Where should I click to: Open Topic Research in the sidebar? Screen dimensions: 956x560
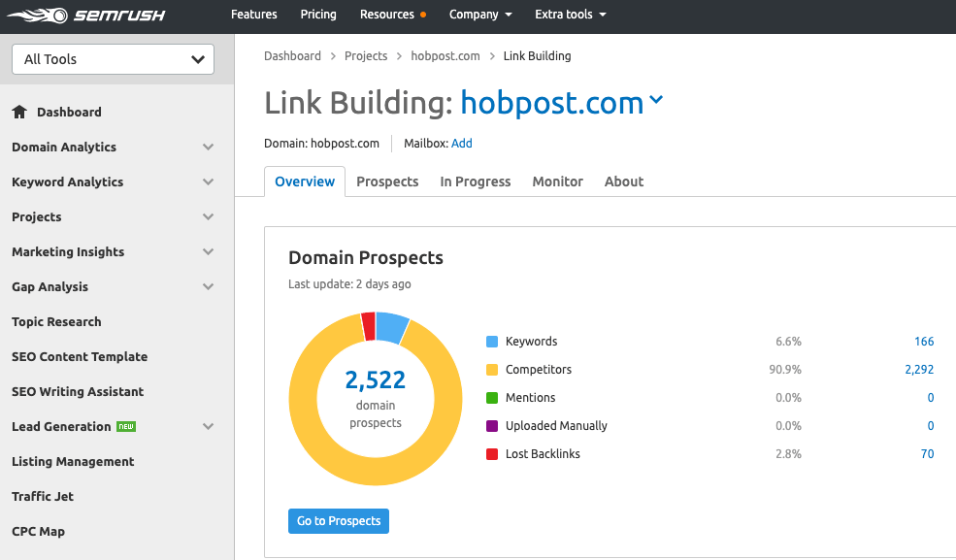[56, 322]
